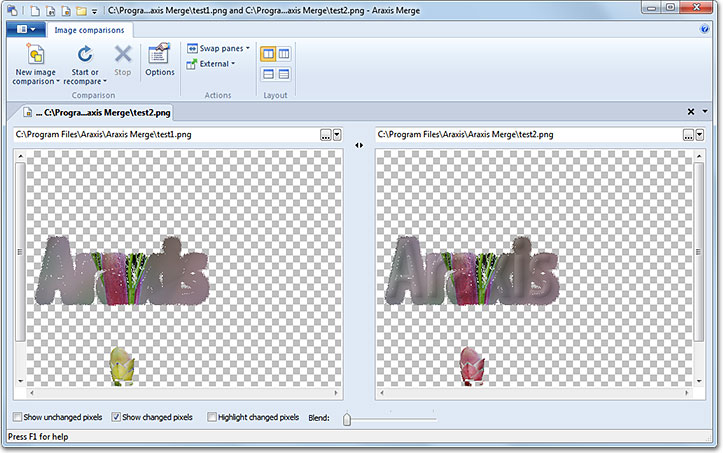Click the right Araxis logo image

(x=472, y=271)
